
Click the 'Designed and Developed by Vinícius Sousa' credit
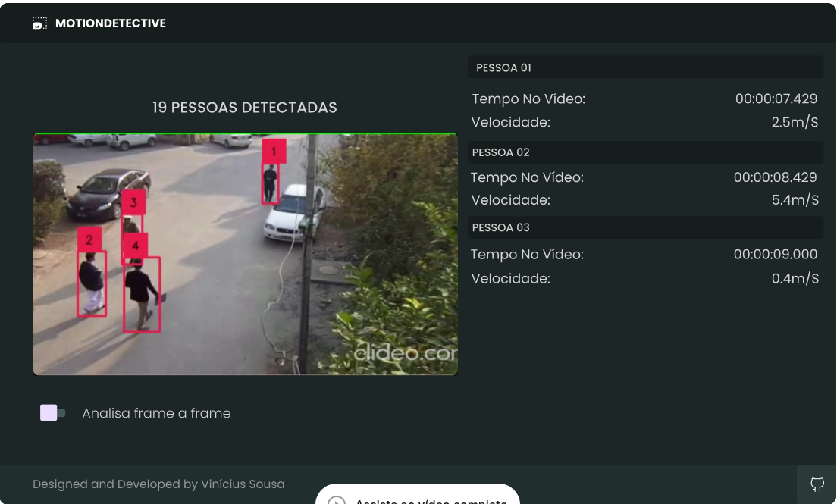tap(158, 484)
